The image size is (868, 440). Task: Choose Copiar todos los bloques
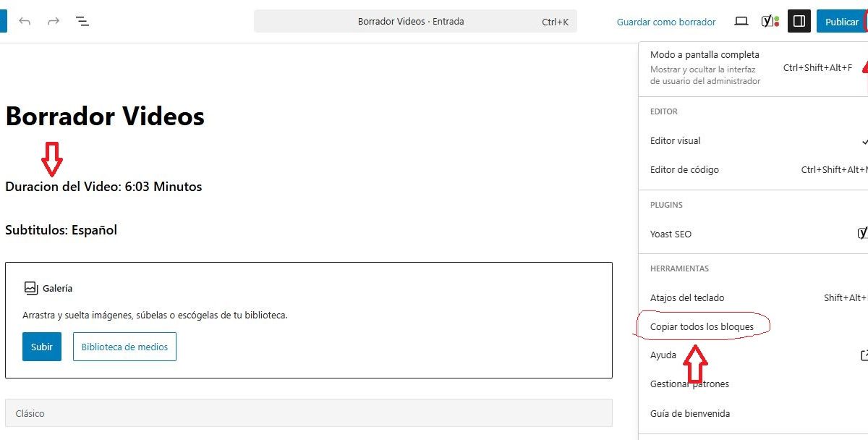[702, 327]
